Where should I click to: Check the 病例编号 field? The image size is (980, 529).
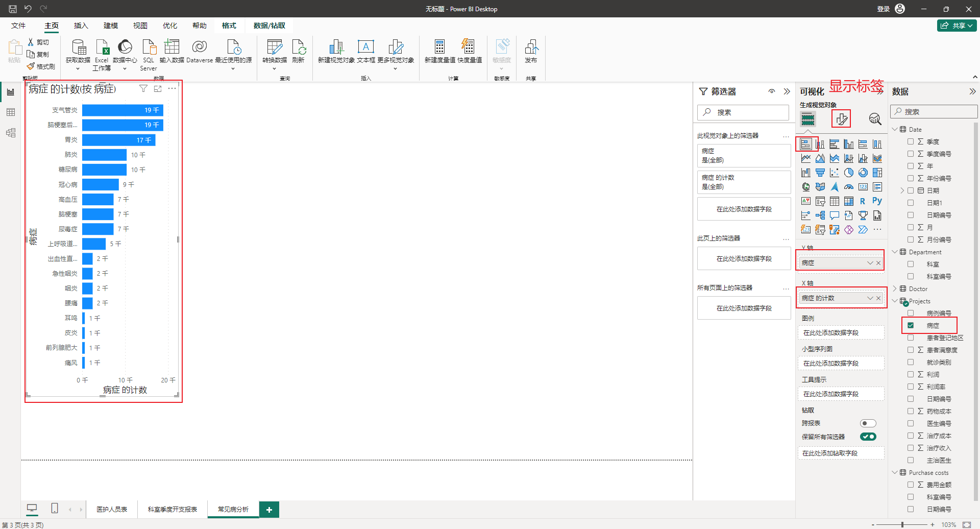[x=911, y=313]
